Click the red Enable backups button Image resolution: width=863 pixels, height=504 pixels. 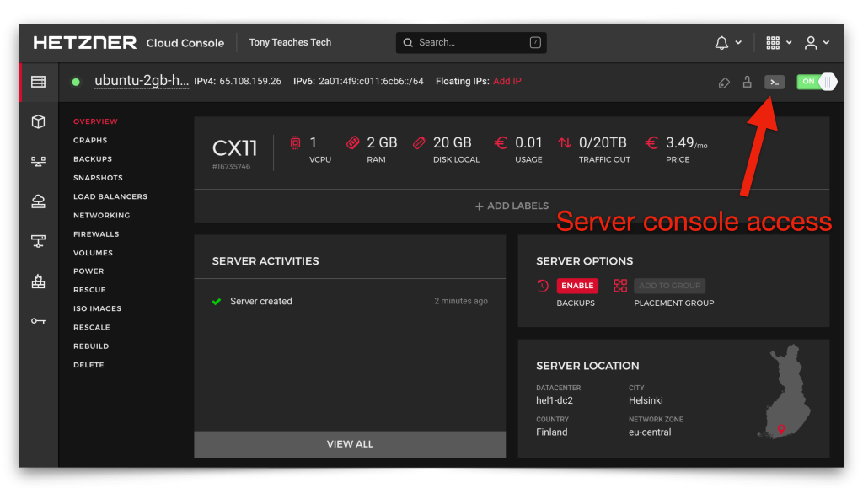click(577, 286)
